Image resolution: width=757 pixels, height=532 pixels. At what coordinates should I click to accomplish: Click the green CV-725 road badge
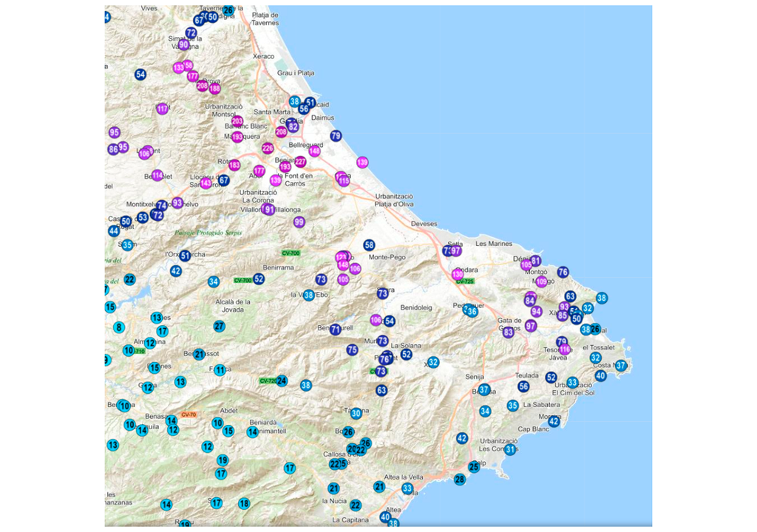click(x=465, y=282)
